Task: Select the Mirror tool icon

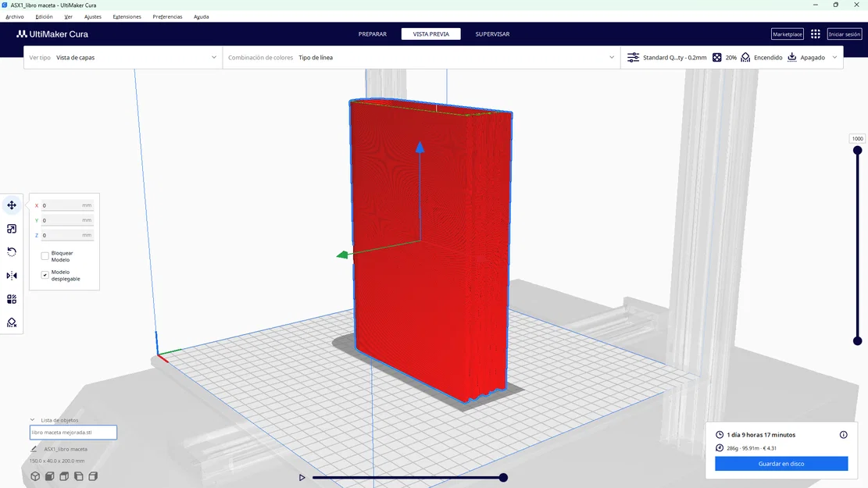Action: click(12, 276)
